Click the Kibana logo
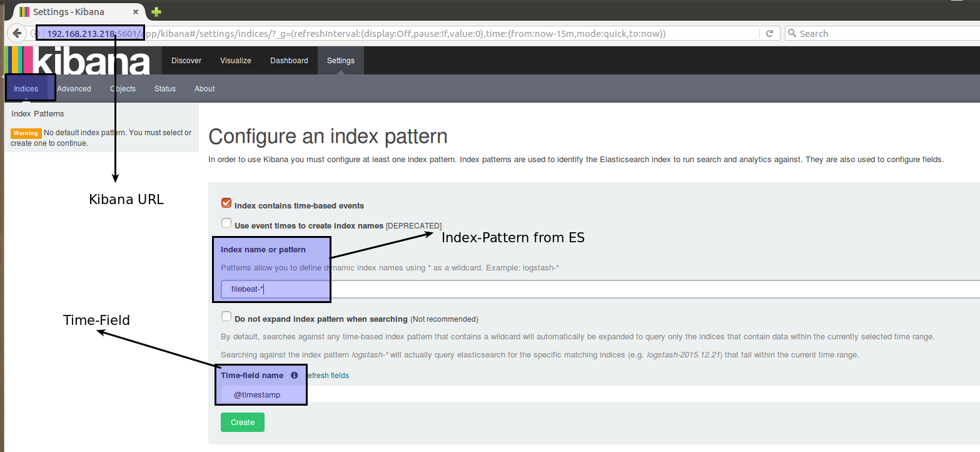This screenshot has height=452, width=980. 78,61
